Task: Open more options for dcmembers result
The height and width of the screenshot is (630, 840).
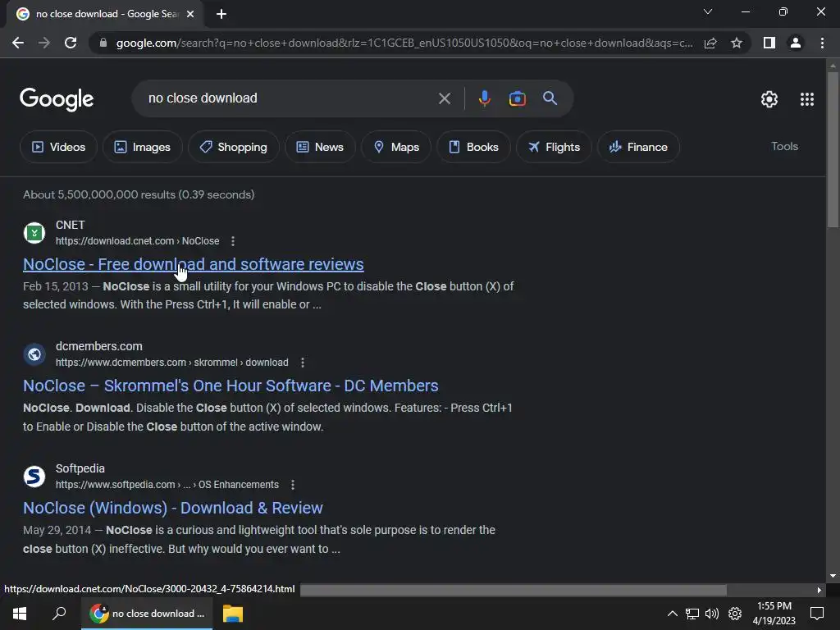Action: click(x=303, y=363)
